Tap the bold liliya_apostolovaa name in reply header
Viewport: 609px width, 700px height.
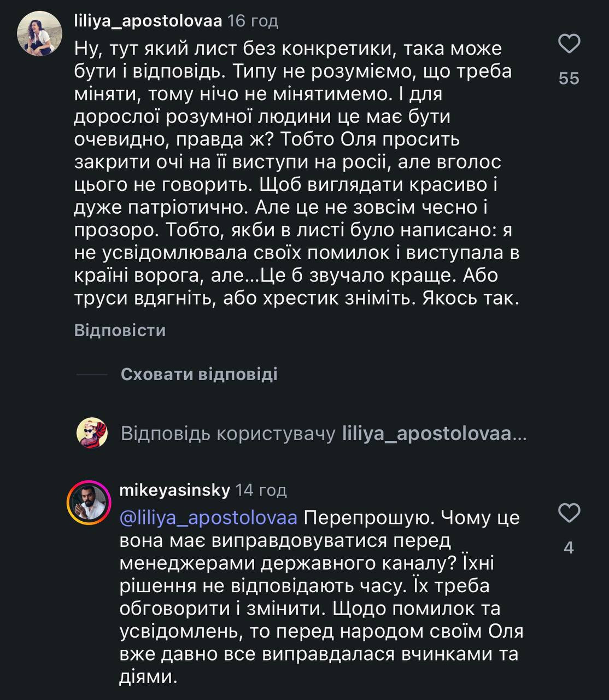(x=426, y=434)
